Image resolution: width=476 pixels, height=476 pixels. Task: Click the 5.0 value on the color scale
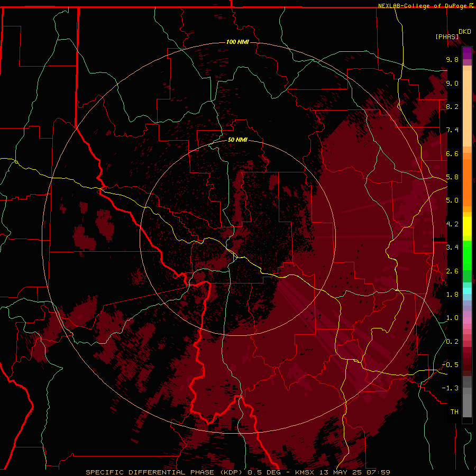[452, 200]
